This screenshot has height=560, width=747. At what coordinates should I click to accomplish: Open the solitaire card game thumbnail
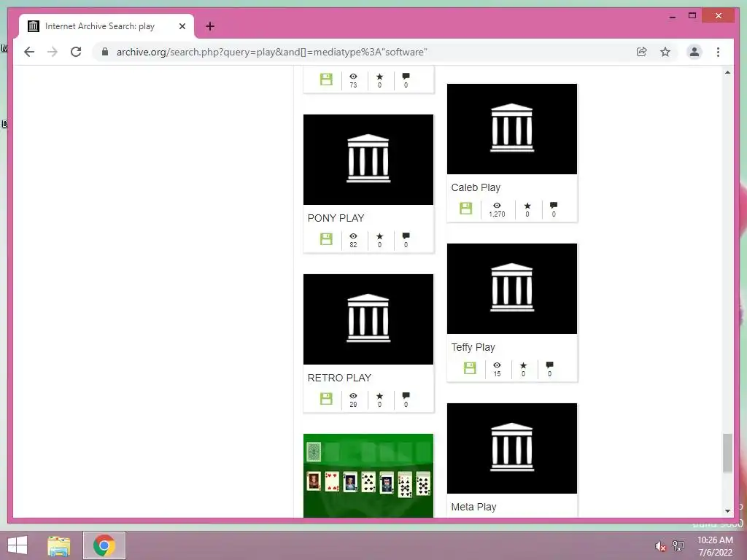368,475
